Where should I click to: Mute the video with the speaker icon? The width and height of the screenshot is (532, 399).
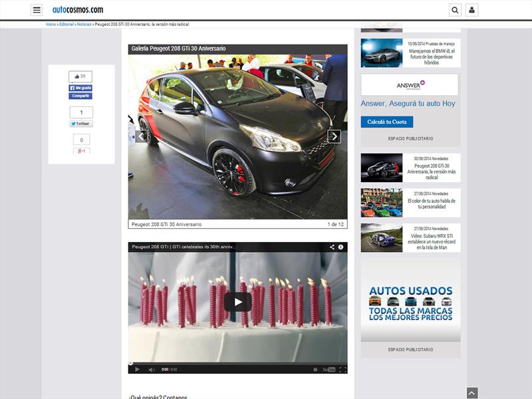click(x=152, y=369)
